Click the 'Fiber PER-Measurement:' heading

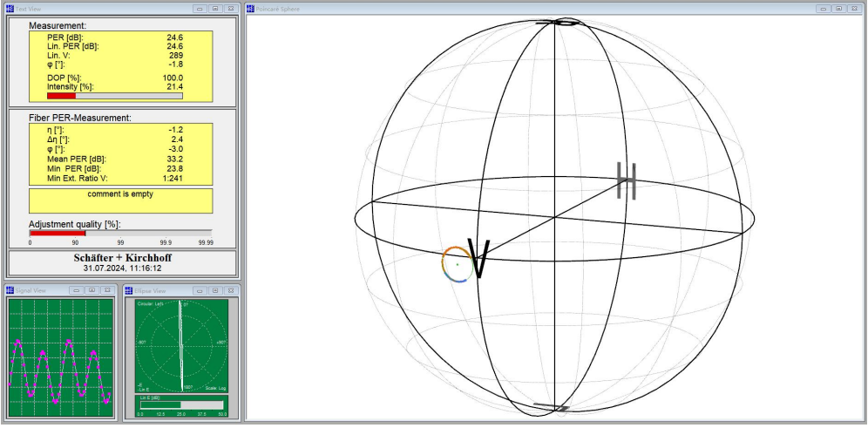click(79, 118)
